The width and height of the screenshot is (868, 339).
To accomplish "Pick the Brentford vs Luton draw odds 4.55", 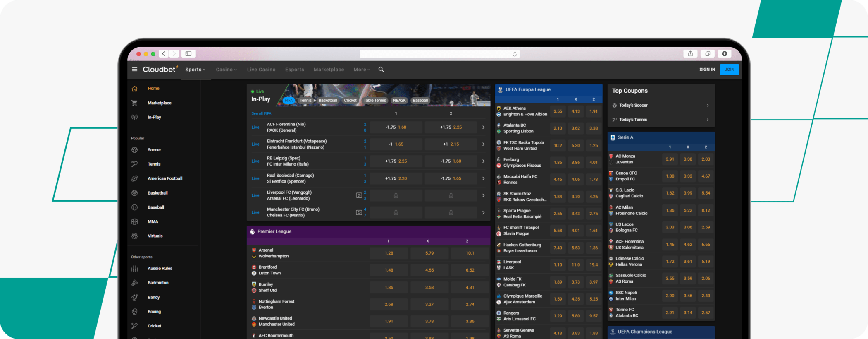I will (x=429, y=270).
